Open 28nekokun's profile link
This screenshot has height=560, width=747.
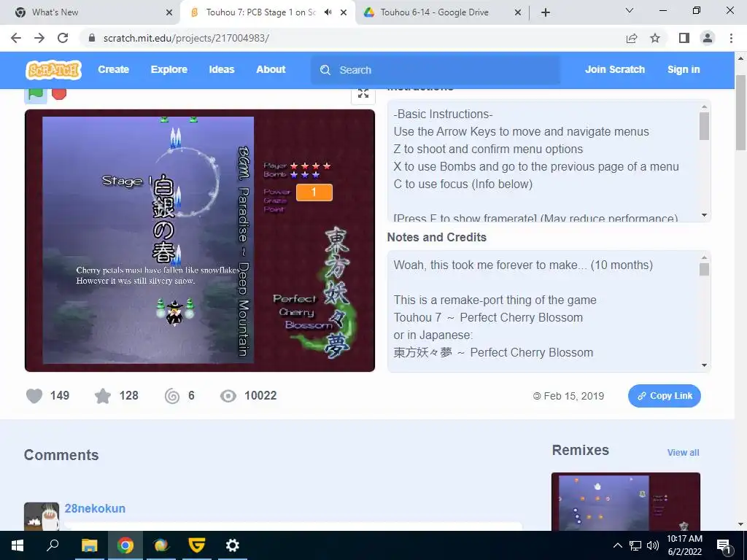(95, 508)
